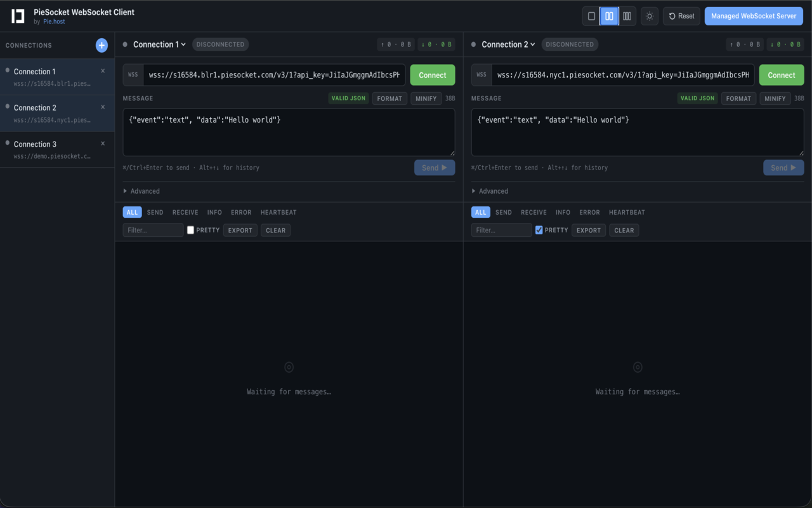Close Connection 2 in sidebar
The width and height of the screenshot is (812, 508).
tap(103, 107)
